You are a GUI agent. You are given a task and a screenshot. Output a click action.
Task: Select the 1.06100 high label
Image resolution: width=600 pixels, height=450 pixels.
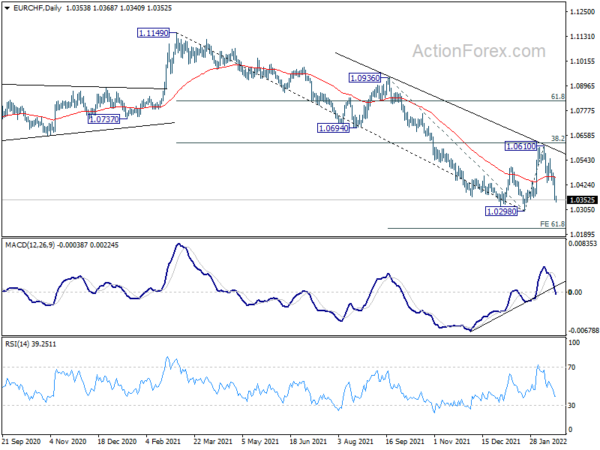coord(521,146)
